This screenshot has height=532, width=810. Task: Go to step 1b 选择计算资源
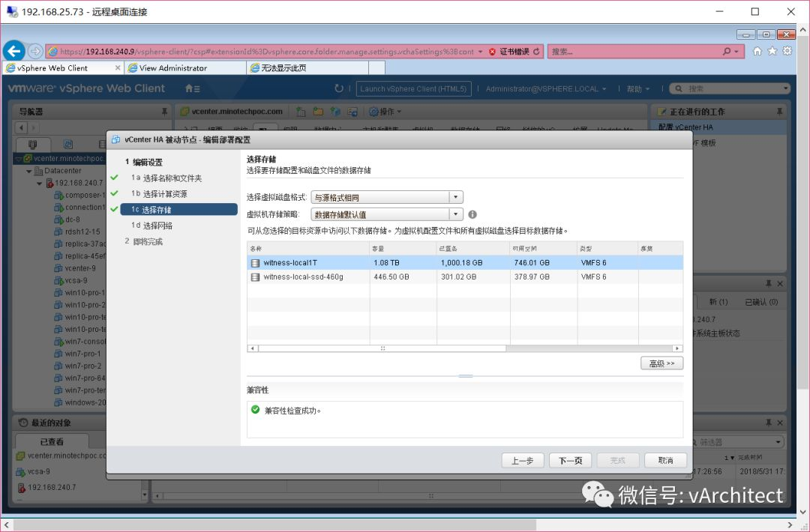pos(159,194)
